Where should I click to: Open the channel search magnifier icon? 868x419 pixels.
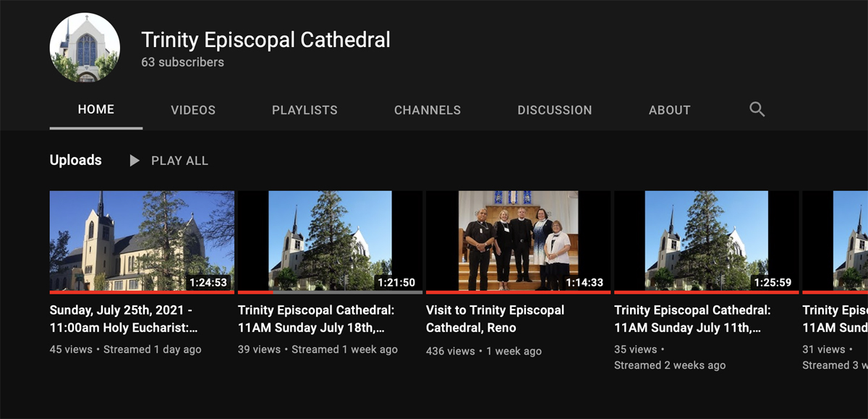click(x=757, y=109)
